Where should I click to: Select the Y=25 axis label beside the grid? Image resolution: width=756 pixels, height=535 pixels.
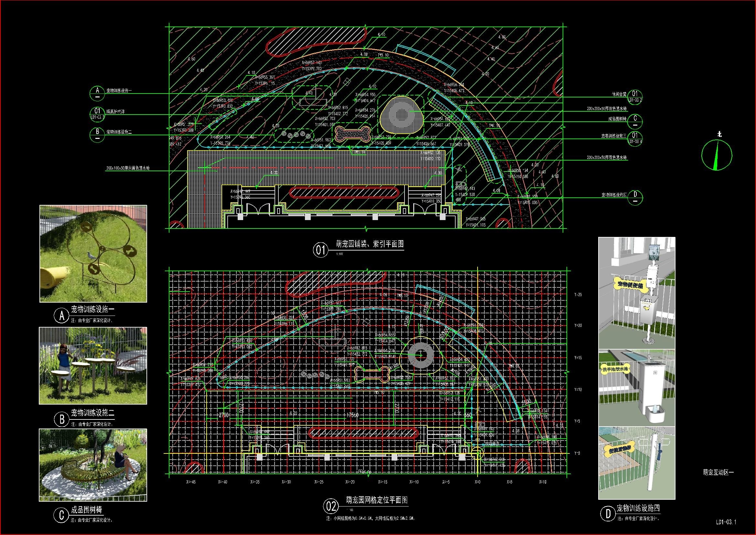[578, 295]
